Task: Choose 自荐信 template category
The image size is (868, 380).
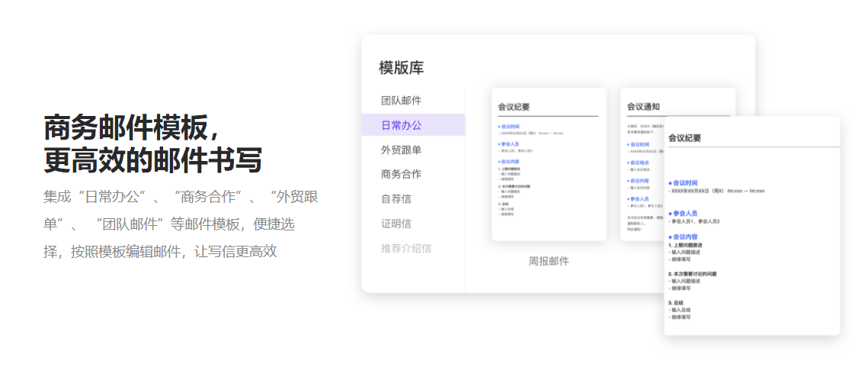Action: (x=396, y=199)
